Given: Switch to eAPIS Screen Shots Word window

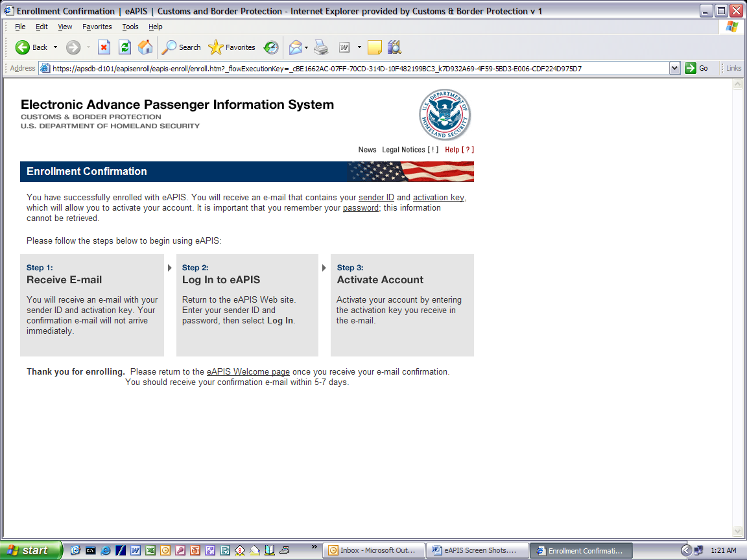Looking at the screenshot, I should (477, 550).
